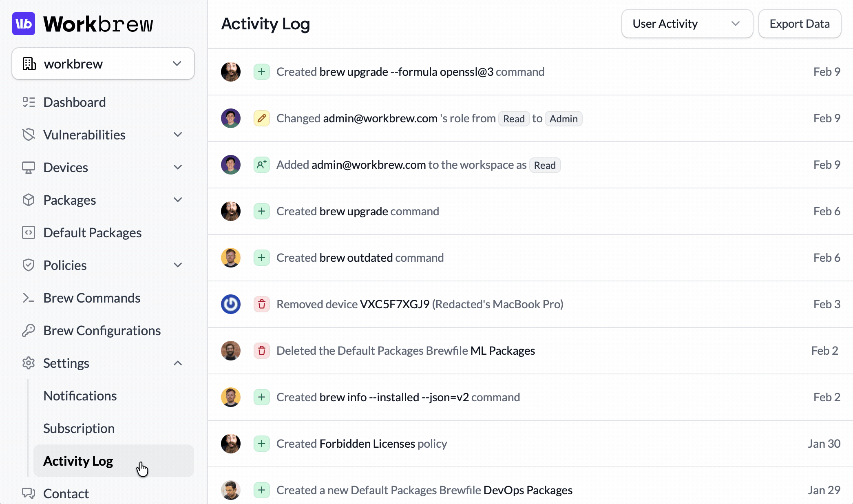Click the Packages sidebar link
The image size is (853, 504).
point(70,200)
